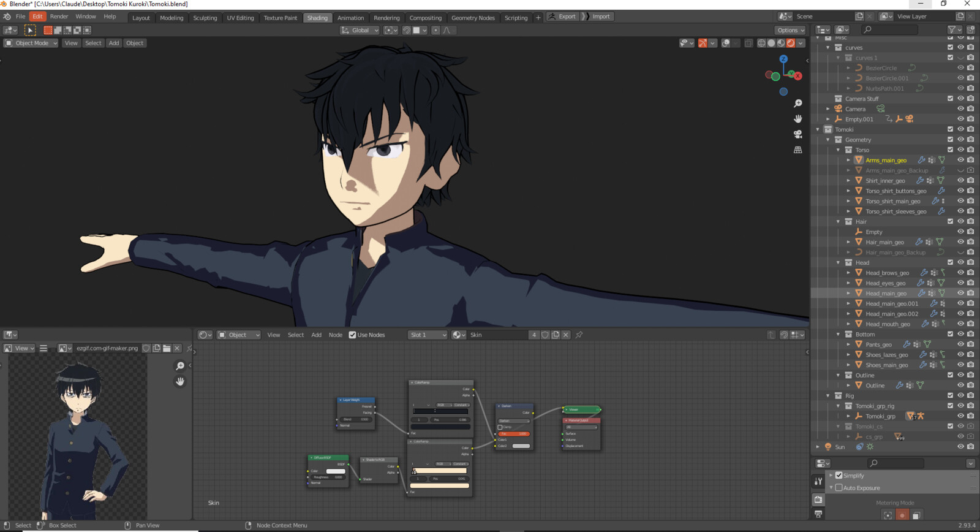Screen dimensions: 980x532
Task: Click the Import button in top bar
Action: (597, 17)
